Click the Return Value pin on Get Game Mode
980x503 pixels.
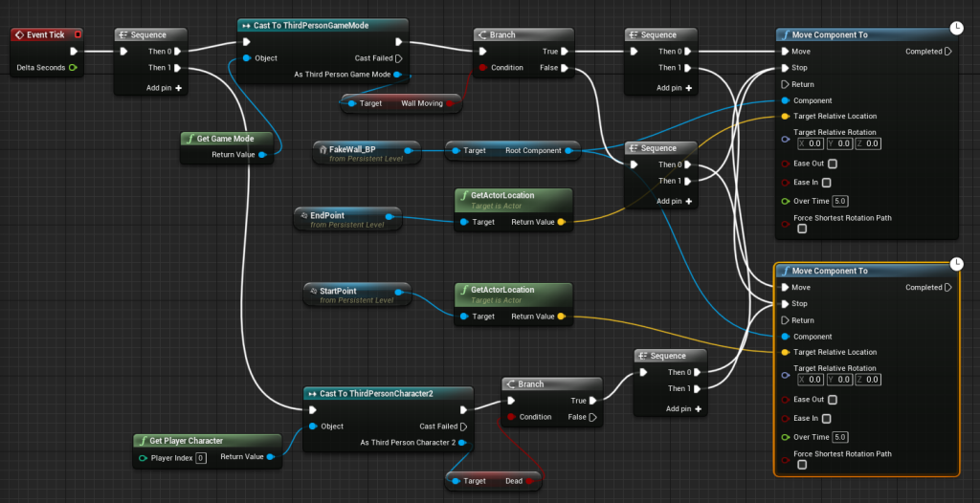[263, 154]
